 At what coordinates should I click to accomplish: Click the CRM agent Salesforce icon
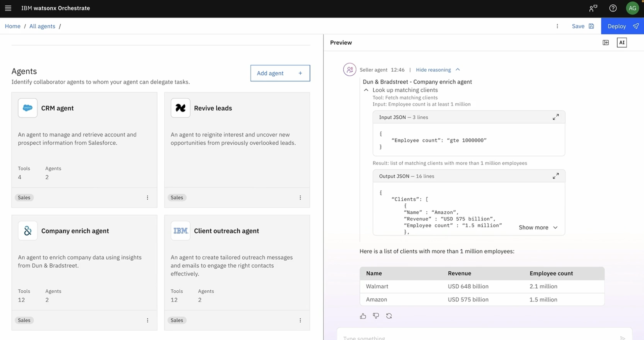point(28,108)
